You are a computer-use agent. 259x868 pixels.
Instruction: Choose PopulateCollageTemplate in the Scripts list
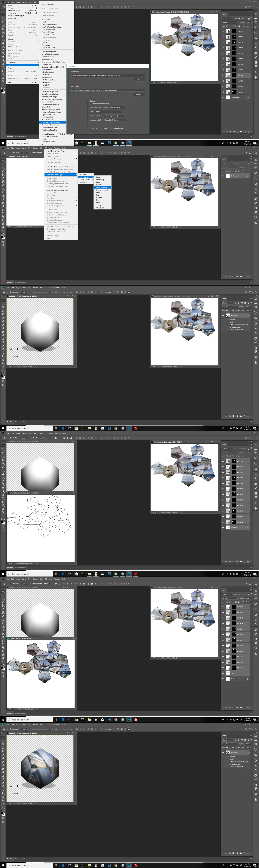click(x=53, y=122)
